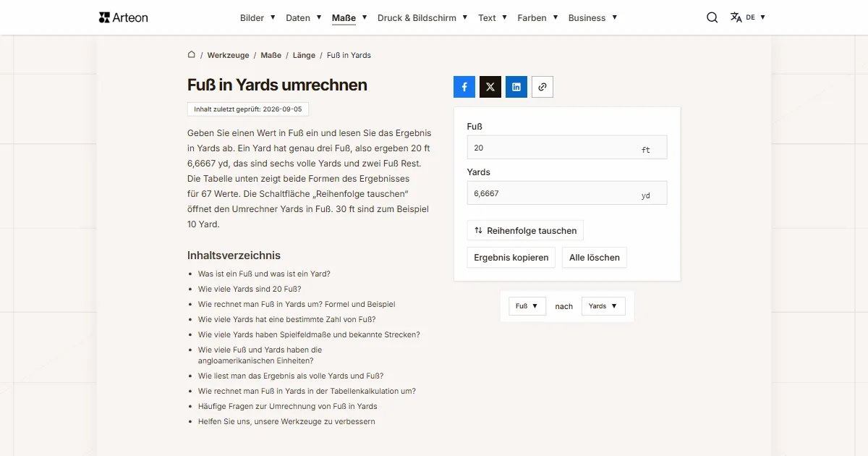This screenshot has height=456, width=868.
Task: Open 'Was ist ein Fuß und was ist ein Yard?'
Action: (x=264, y=274)
